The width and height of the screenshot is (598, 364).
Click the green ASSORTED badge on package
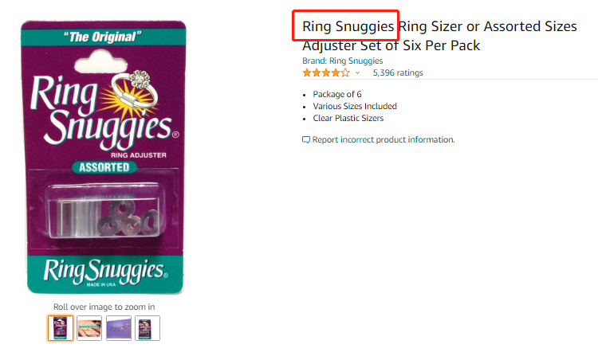pyautogui.click(x=104, y=167)
